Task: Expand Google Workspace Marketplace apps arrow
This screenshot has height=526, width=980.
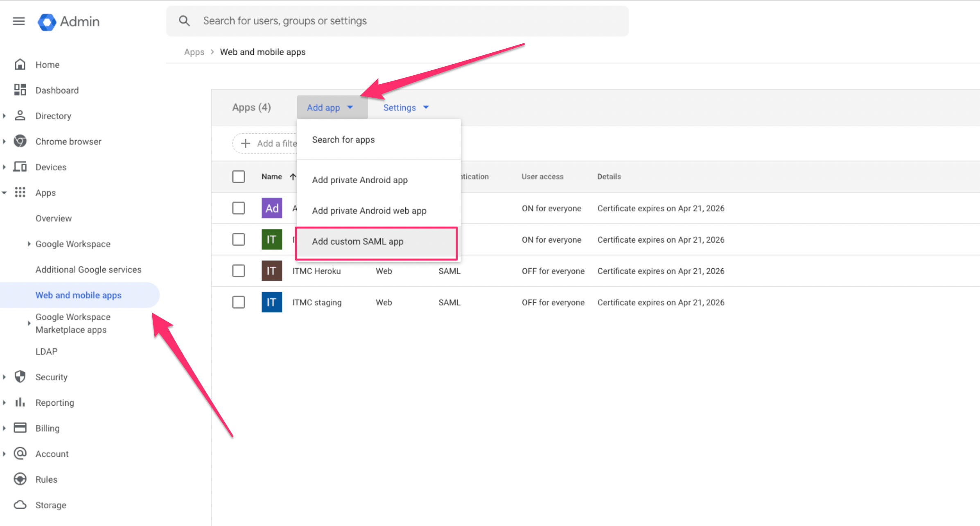Action: [x=29, y=323]
